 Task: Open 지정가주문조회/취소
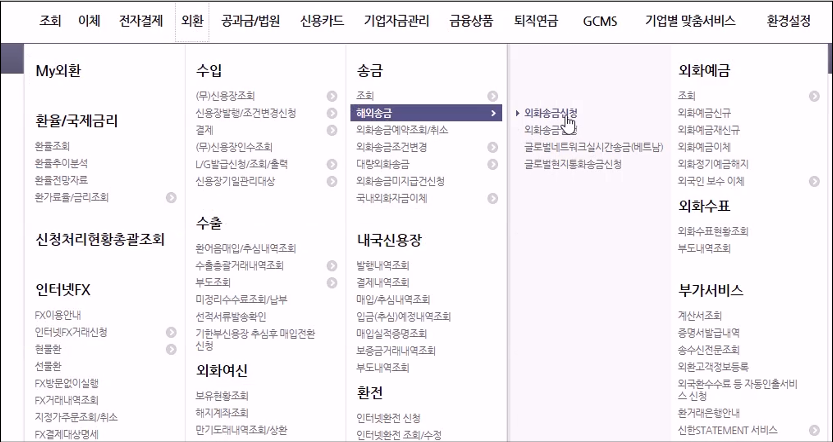pyautogui.click(x=76, y=417)
